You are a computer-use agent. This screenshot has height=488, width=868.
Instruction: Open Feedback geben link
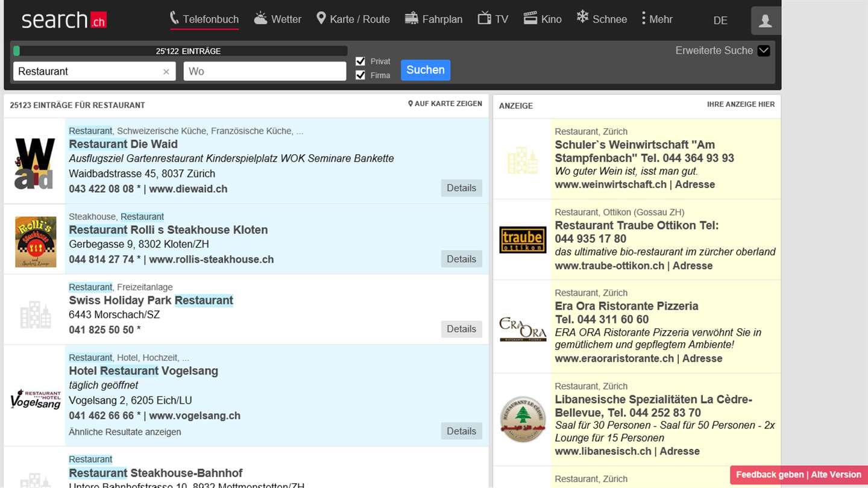click(x=770, y=475)
